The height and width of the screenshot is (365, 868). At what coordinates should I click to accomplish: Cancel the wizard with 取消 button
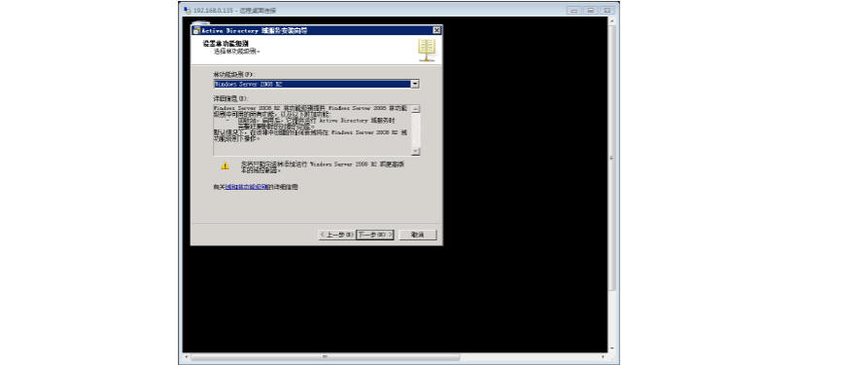coord(418,235)
